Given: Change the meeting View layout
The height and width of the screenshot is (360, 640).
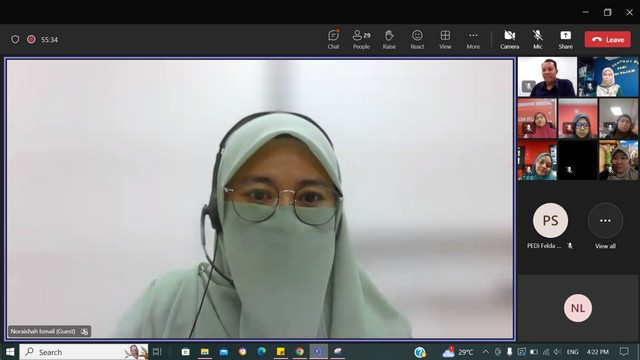Looking at the screenshot, I should [445, 40].
